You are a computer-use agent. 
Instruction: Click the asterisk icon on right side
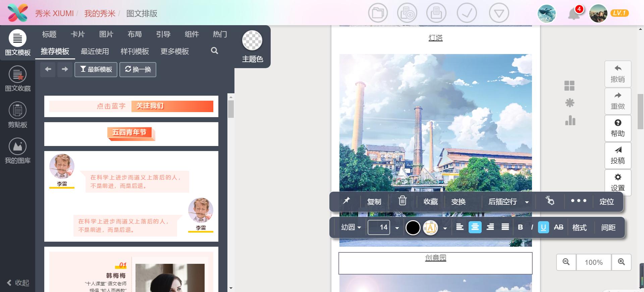[570, 103]
